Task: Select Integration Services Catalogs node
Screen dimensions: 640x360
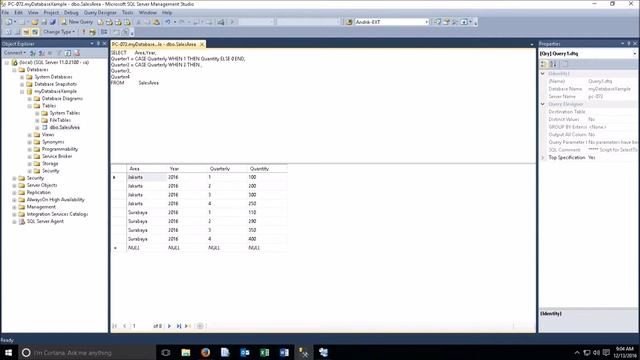Action: point(57,214)
